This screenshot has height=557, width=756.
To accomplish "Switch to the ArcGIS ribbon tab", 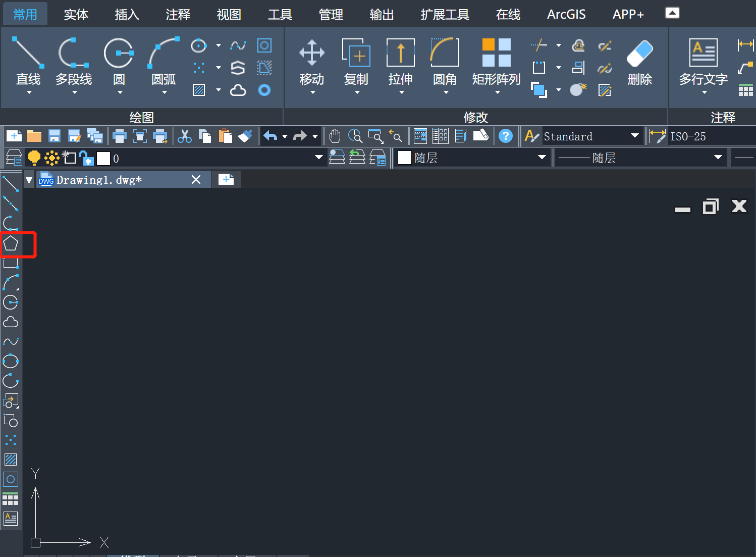I will 566,14.
